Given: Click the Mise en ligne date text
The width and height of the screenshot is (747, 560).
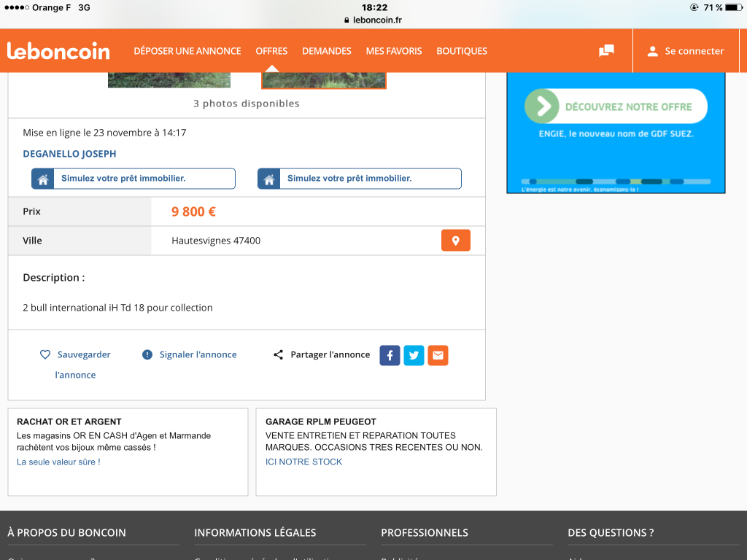Looking at the screenshot, I should tap(104, 133).
